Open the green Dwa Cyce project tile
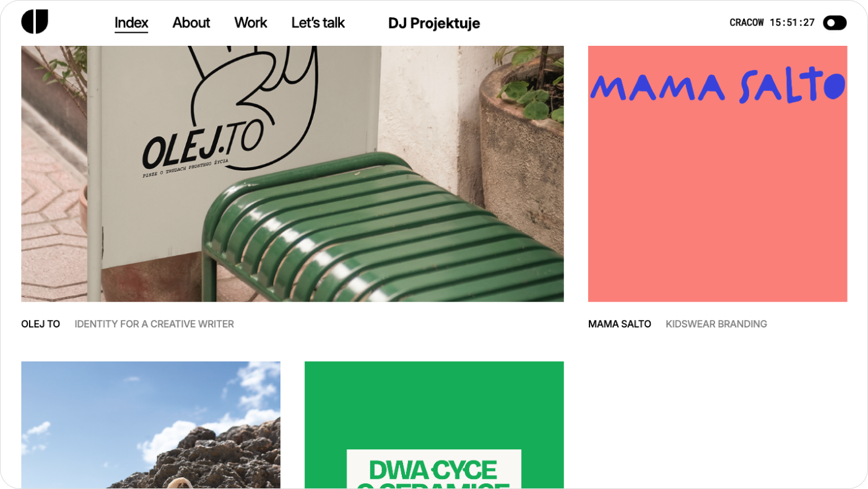This screenshot has width=868, height=489. [434, 425]
